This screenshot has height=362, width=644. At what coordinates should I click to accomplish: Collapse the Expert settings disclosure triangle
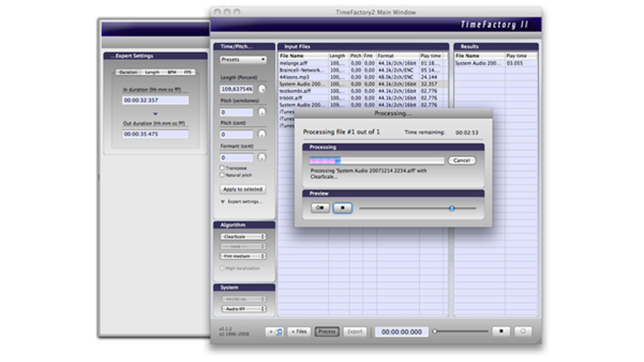pyautogui.click(x=223, y=202)
